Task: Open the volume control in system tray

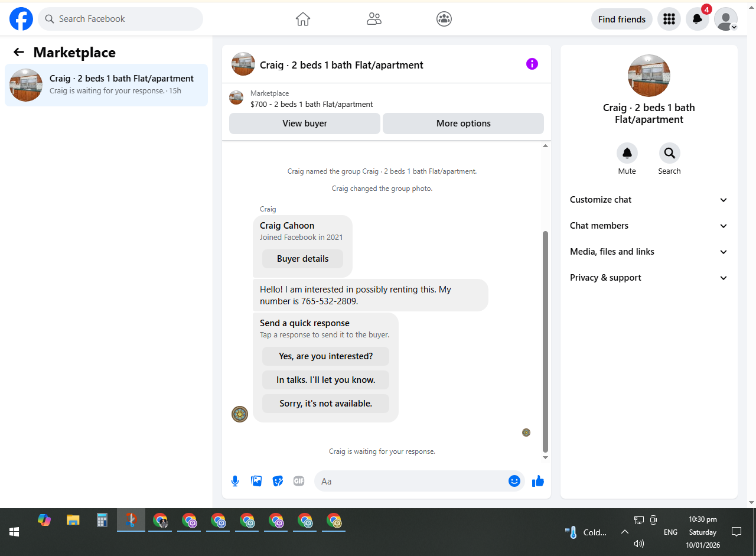Action: (638, 544)
